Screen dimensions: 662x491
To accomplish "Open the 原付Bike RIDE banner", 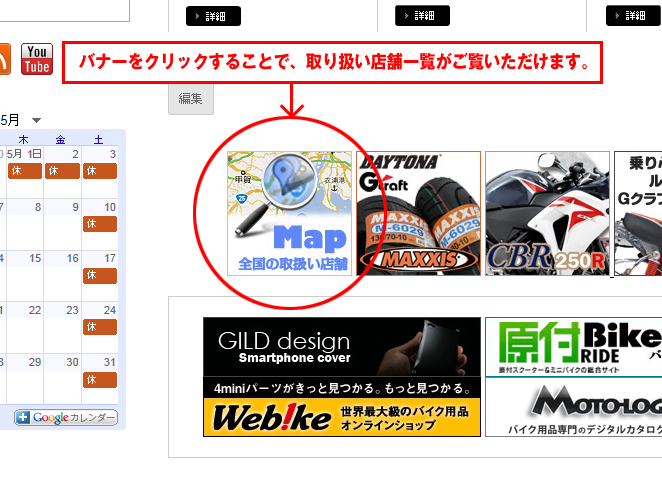I will [x=574, y=347].
